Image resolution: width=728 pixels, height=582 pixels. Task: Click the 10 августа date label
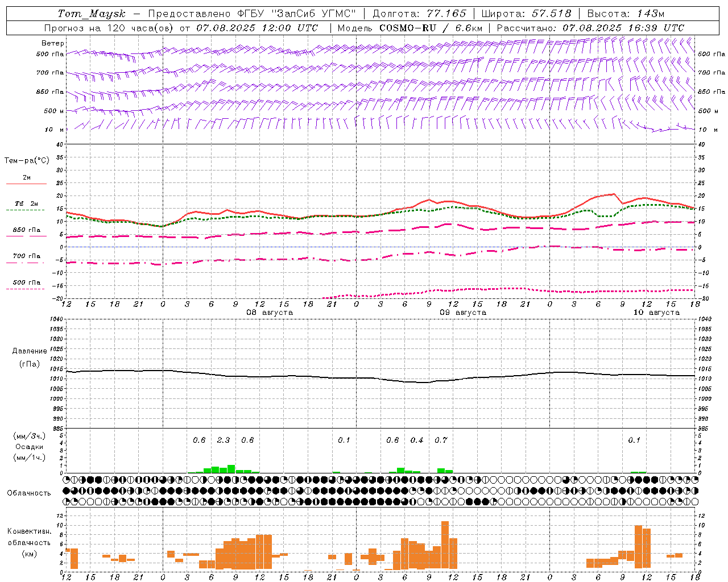(x=656, y=313)
